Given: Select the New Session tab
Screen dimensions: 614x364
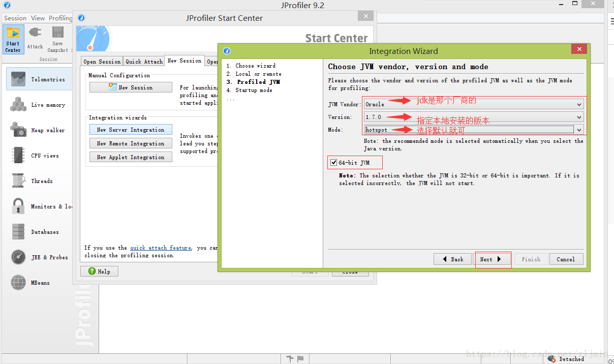Looking at the screenshot, I should (185, 60).
